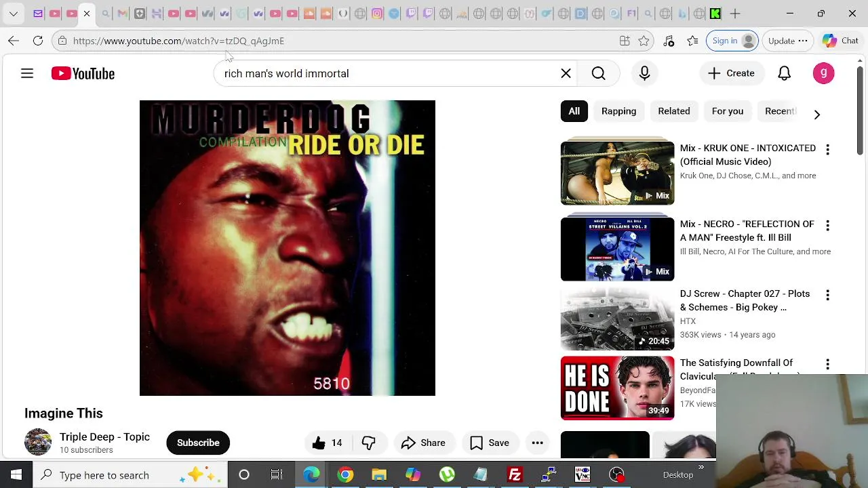The height and width of the screenshot is (488, 868).
Task: Open File Explorer from the taskbar
Action: pyautogui.click(x=379, y=475)
